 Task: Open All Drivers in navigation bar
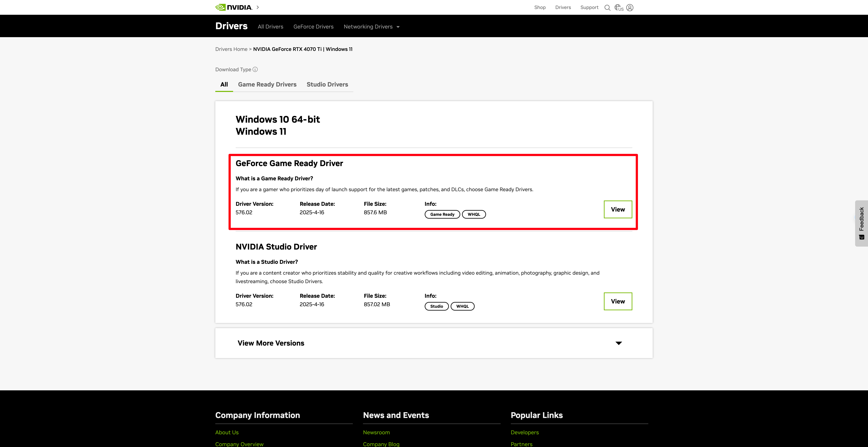point(270,27)
